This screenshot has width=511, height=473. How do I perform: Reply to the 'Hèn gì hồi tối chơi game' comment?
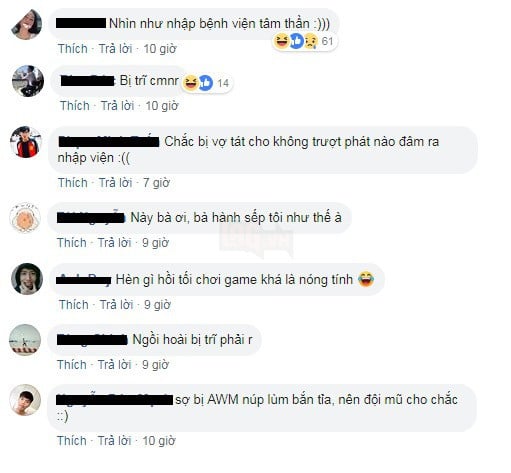[116, 305]
